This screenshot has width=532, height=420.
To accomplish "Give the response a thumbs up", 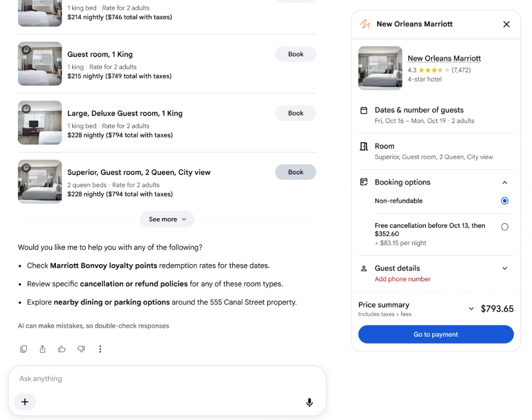I will (62, 349).
